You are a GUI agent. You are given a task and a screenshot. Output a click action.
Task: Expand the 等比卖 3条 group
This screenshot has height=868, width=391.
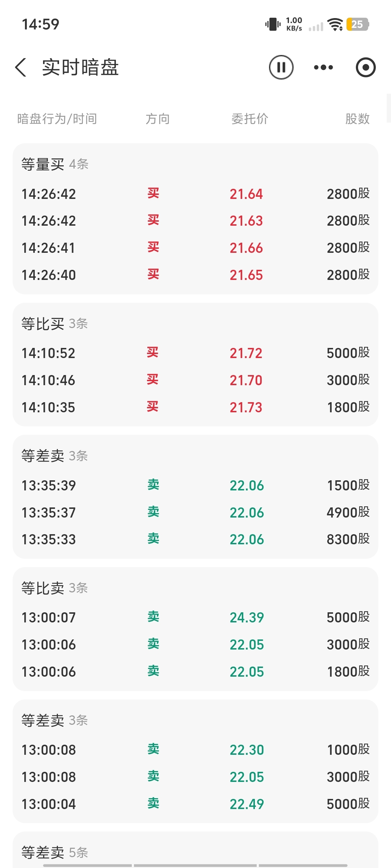[55, 588]
